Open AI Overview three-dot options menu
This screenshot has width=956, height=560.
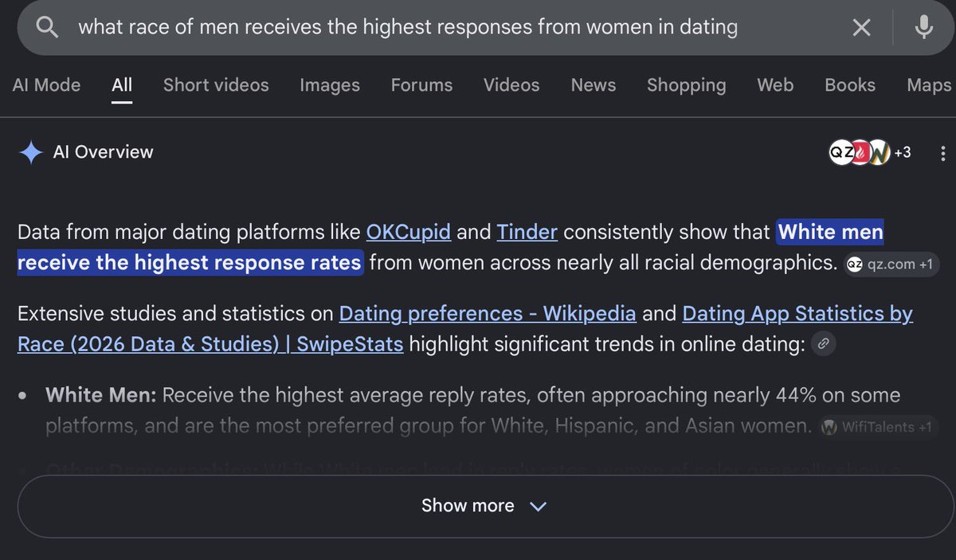point(943,153)
